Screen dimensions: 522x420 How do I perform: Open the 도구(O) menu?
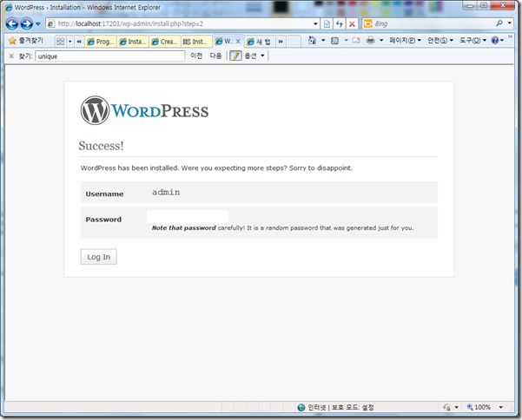coord(472,40)
